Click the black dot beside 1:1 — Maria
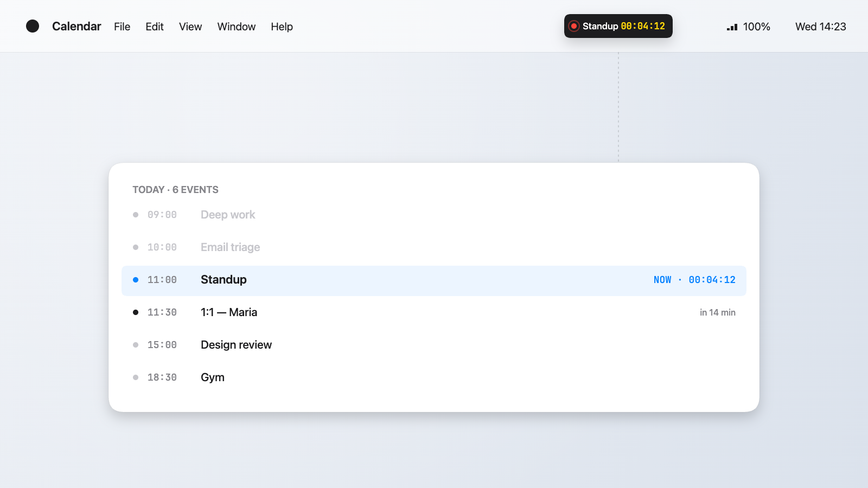The image size is (868, 488). 136,312
